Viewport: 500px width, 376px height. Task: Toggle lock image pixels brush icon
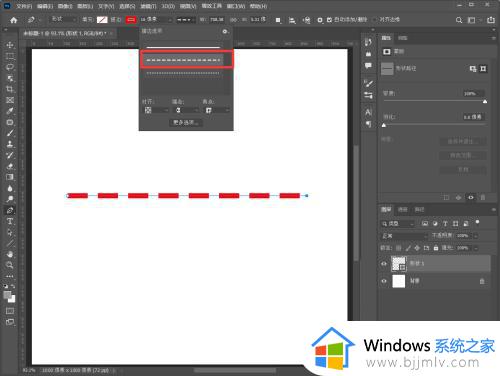point(408,248)
